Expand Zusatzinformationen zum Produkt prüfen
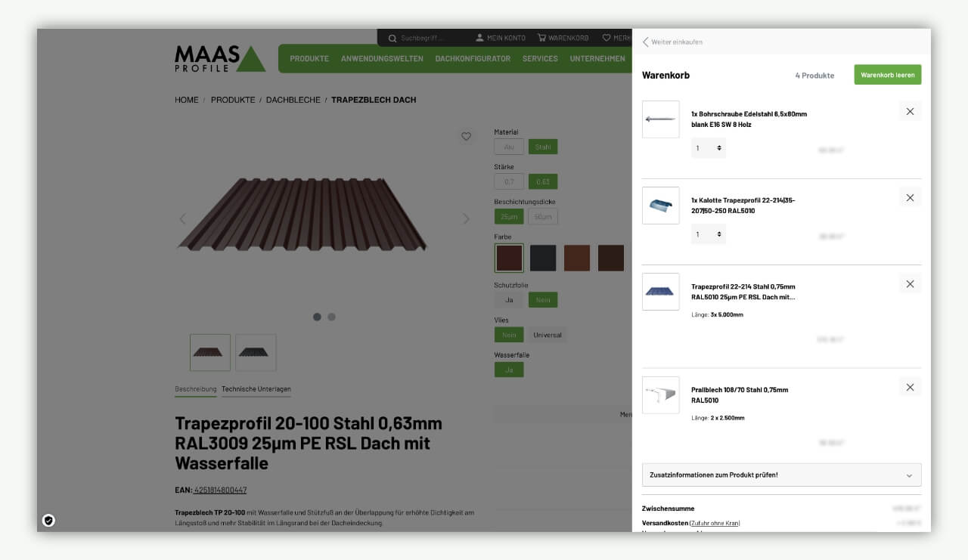Screen dimensions: 968x560 pyautogui.click(x=781, y=475)
